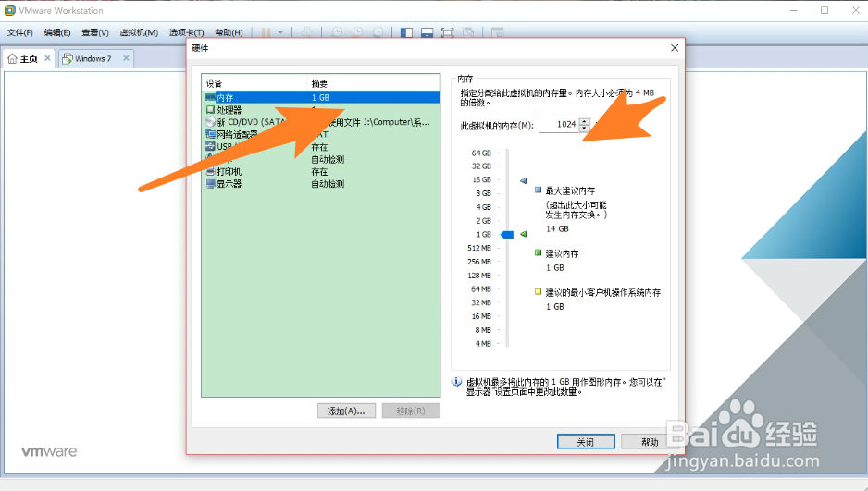The width and height of the screenshot is (868, 491).
Task: Click the VM icon on Windows 7 tab
Action: (x=67, y=58)
